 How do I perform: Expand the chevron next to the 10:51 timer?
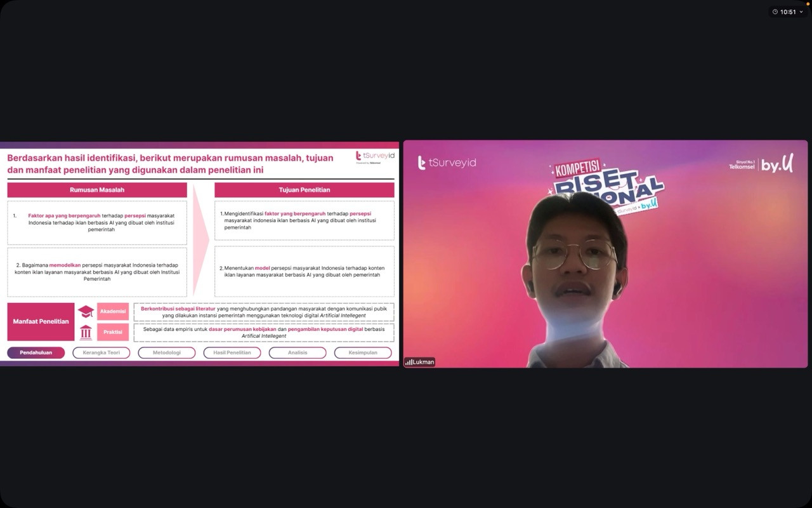(x=801, y=11)
